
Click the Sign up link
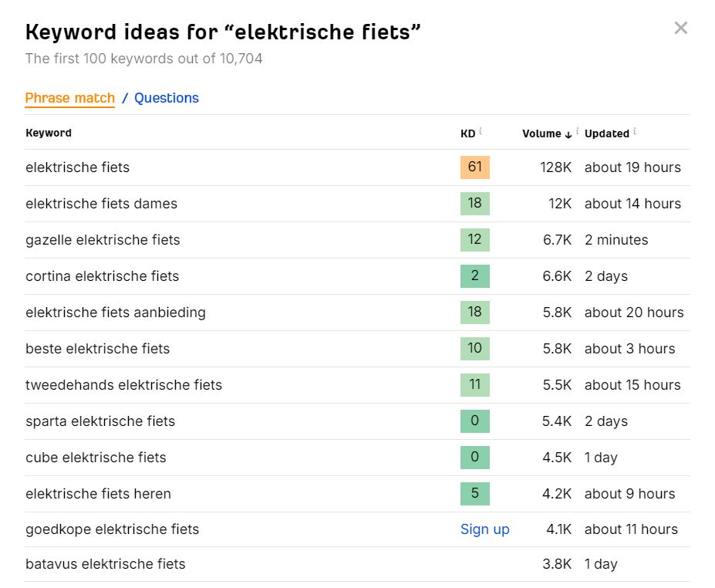484,529
